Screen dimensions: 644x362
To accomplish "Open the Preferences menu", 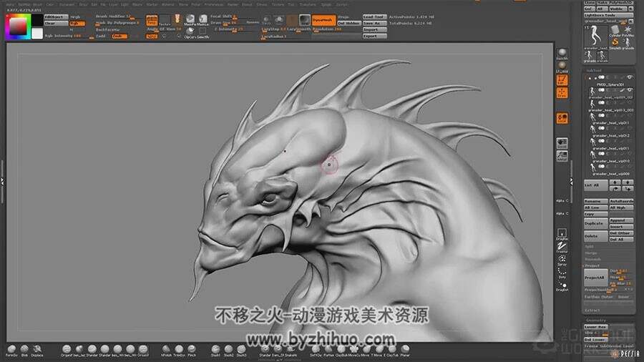I will [213, 4].
